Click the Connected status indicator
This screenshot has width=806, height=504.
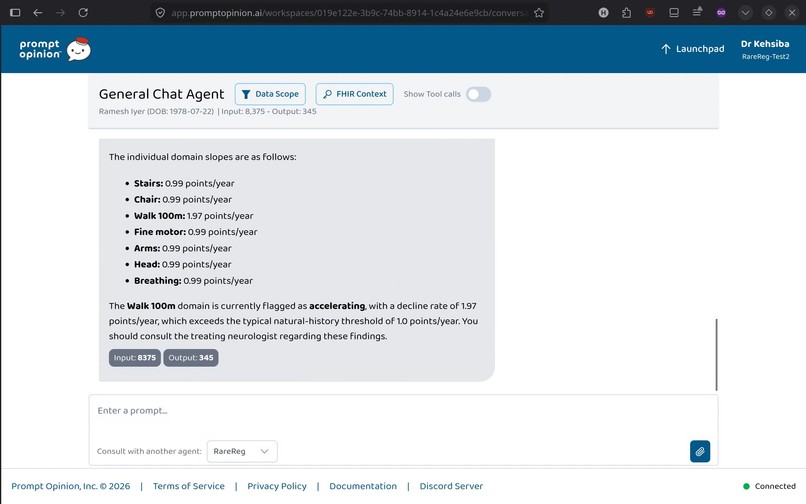pyautogui.click(x=770, y=486)
